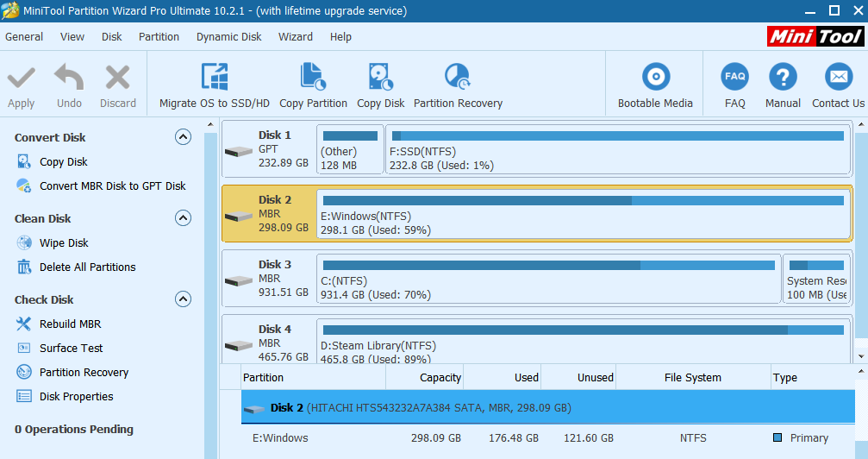This screenshot has width=868, height=459.
Task: Open the Wizard menu
Action: tap(295, 36)
